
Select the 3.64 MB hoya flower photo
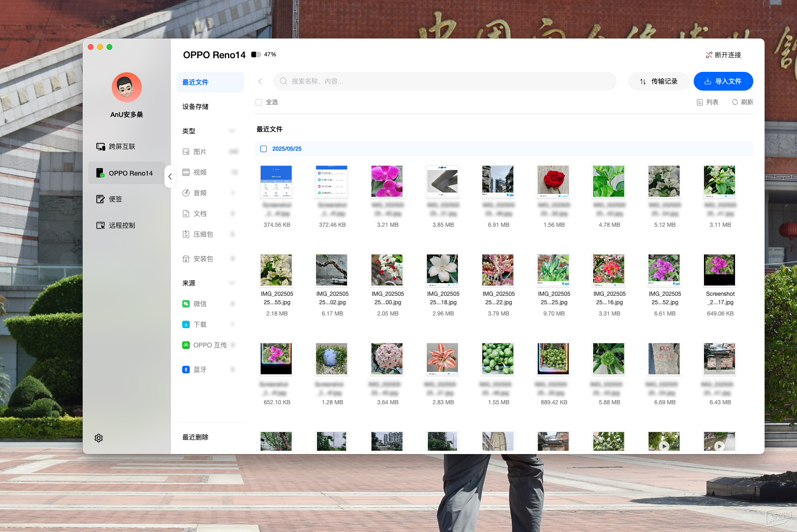[387, 359]
